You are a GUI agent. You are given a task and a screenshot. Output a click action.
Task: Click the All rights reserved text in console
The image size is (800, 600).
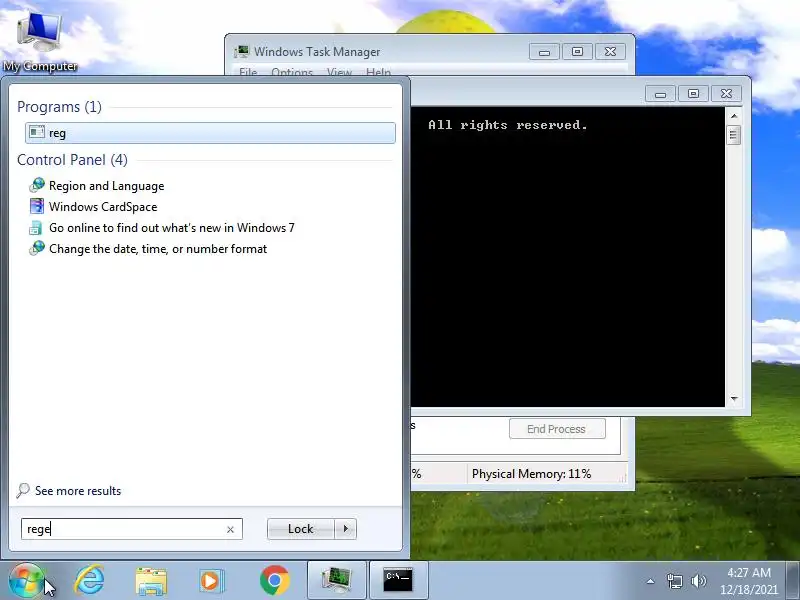(x=508, y=125)
